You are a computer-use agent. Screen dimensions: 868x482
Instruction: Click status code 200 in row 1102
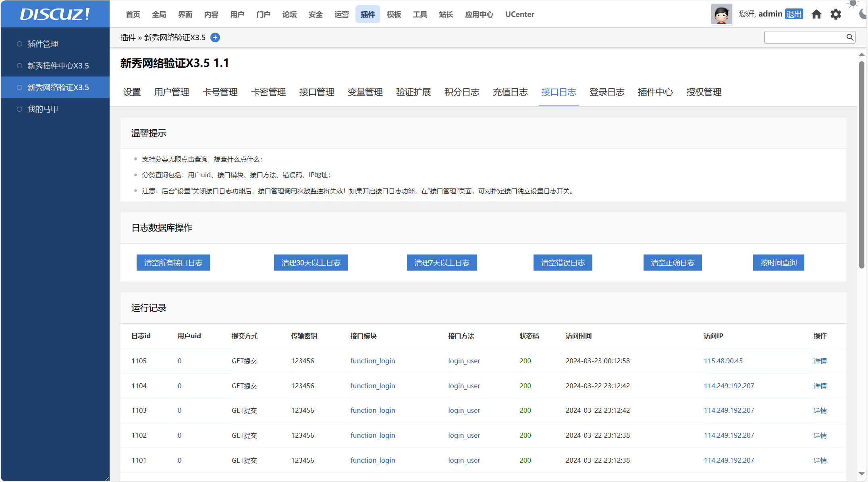tap(525, 435)
